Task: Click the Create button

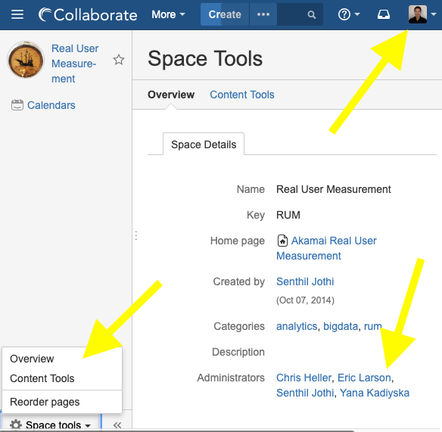Action: (225, 15)
